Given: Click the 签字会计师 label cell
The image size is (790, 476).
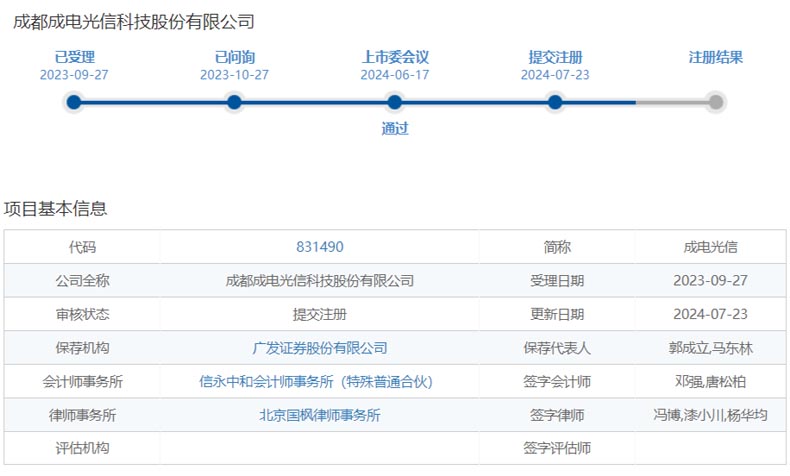Looking at the screenshot, I should [557, 382].
